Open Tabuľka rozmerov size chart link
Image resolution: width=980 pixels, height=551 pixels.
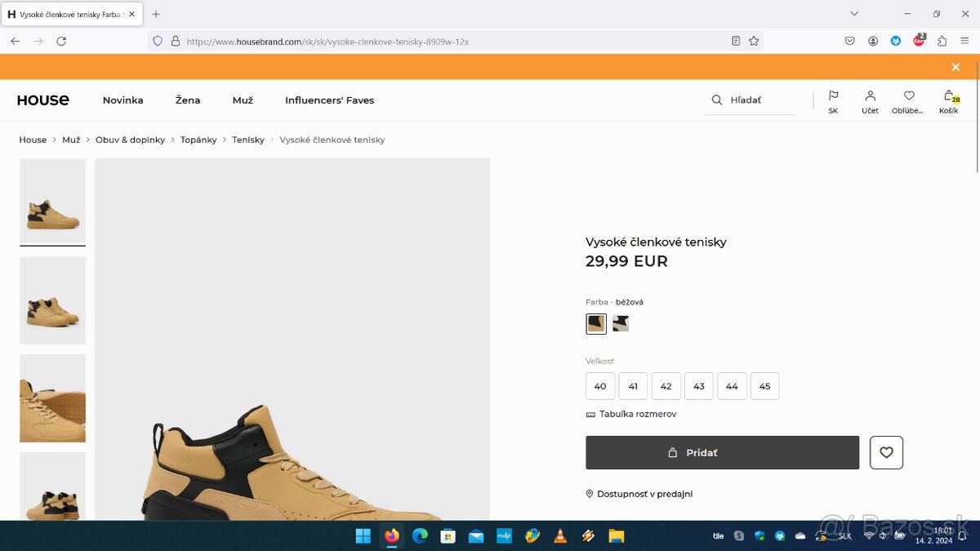pyautogui.click(x=637, y=414)
